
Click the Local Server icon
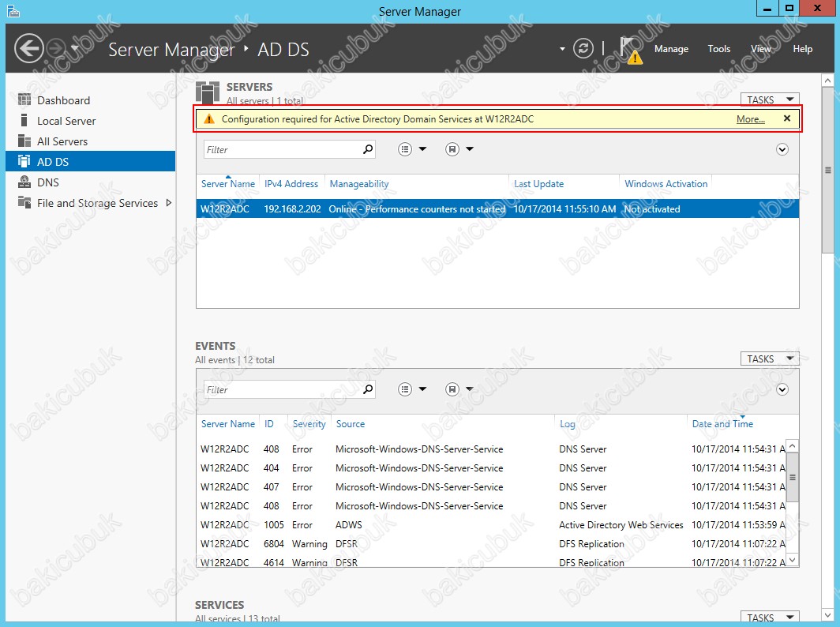tap(24, 120)
